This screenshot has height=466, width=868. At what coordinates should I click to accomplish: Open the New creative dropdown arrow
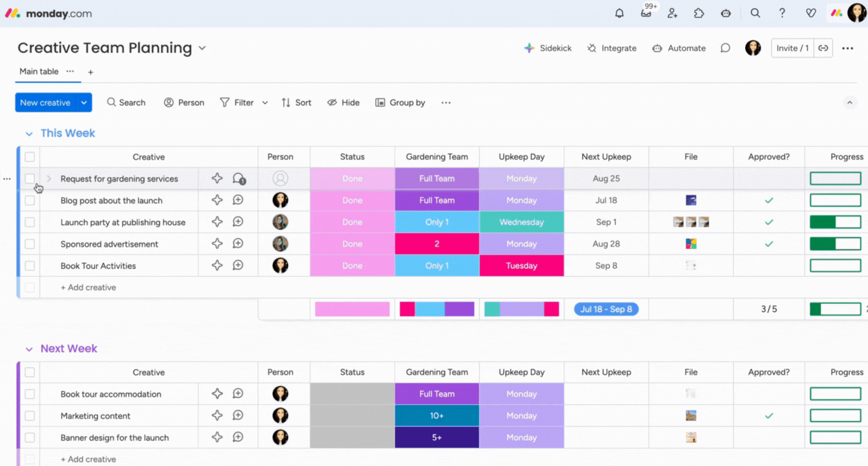[84, 103]
